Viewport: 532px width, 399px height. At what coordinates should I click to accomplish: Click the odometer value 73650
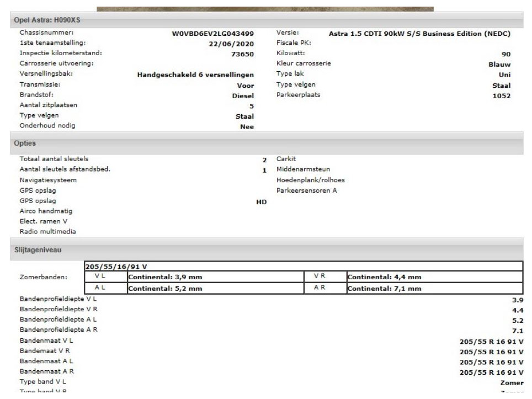[x=242, y=54]
